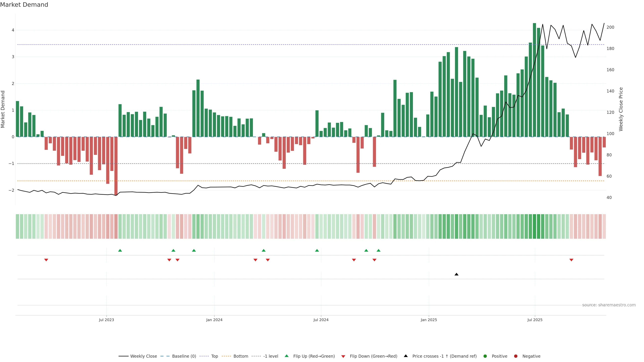Viewport: 644px width, 362px height.
Task: Click the Market Demand chart title
Action: click(24, 5)
